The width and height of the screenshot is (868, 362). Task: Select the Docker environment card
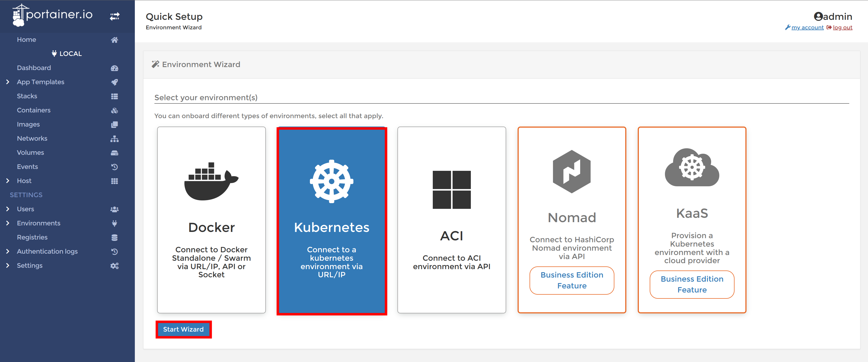(x=211, y=219)
